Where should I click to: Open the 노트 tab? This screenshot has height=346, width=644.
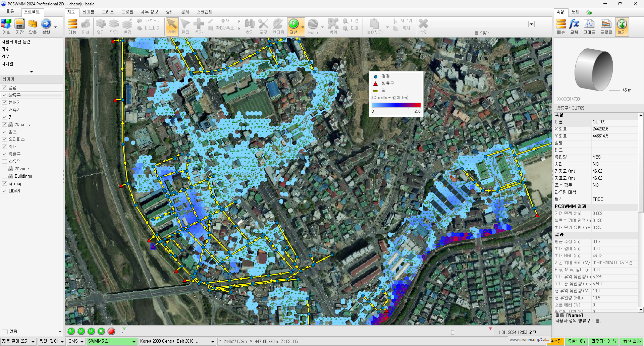click(x=575, y=12)
